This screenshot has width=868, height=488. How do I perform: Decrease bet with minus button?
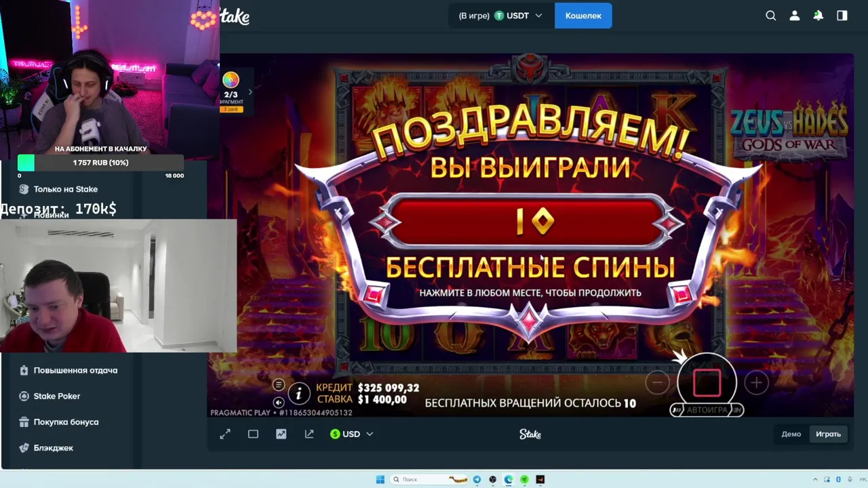(657, 383)
